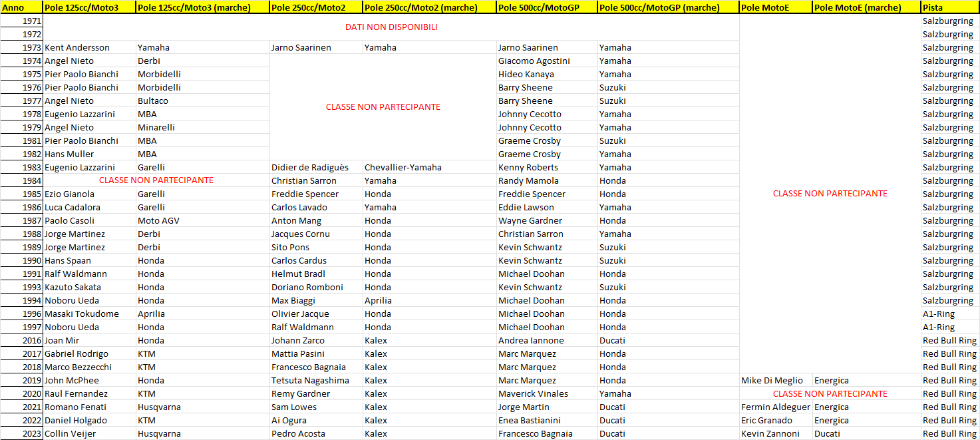980x440 pixels.
Task: Select the Fermin Aldeguer cell
Action: coord(776,407)
